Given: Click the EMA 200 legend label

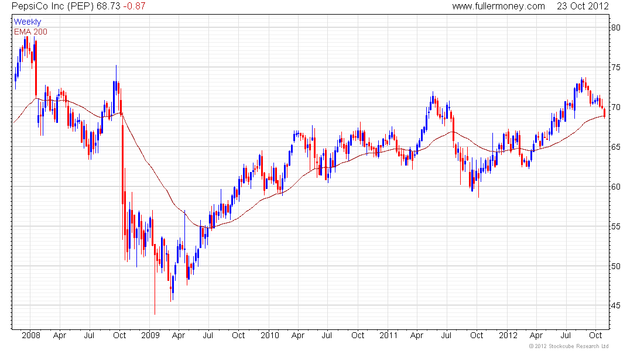Looking at the screenshot, I should [31, 32].
